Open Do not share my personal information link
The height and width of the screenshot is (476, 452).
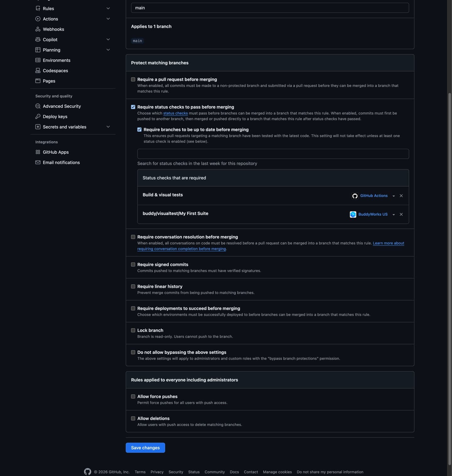(x=330, y=472)
